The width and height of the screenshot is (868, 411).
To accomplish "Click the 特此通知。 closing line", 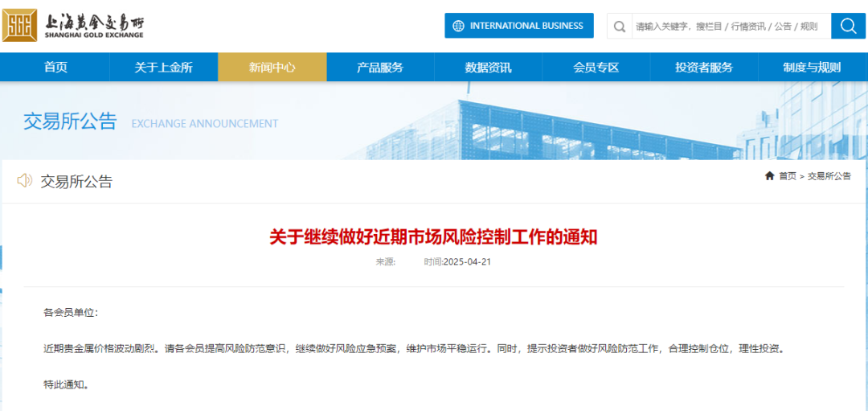I will tap(66, 385).
